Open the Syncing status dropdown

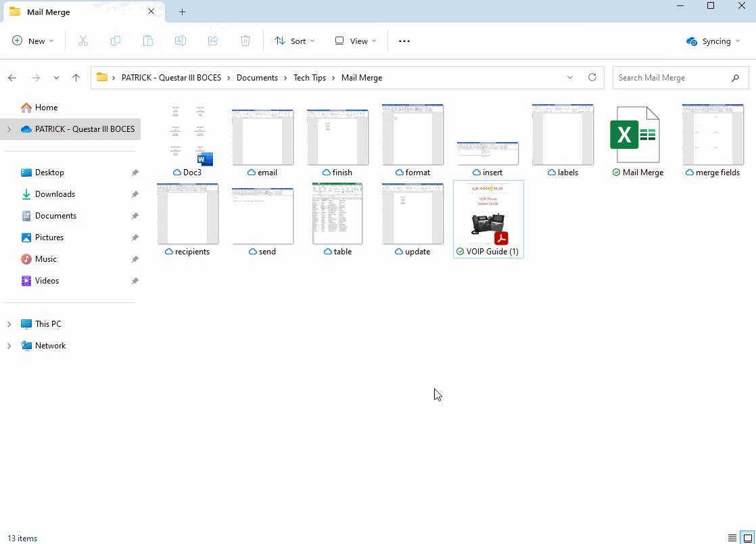pyautogui.click(x=713, y=41)
